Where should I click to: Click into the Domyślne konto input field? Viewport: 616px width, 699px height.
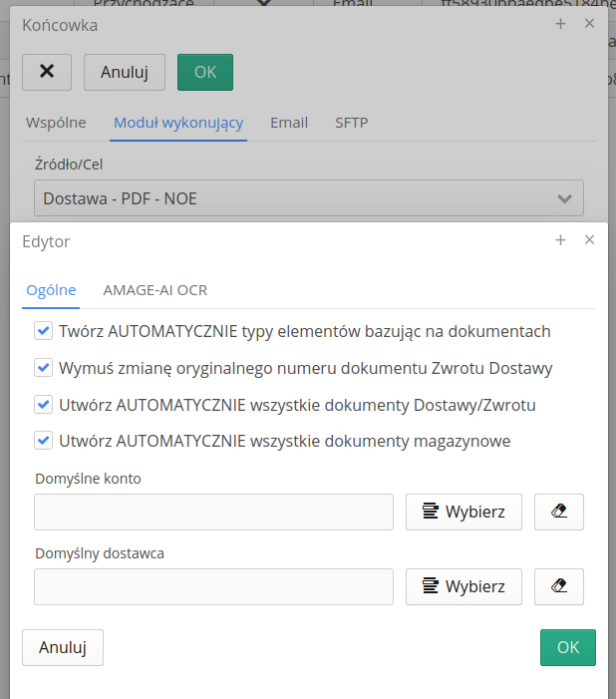(213, 512)
